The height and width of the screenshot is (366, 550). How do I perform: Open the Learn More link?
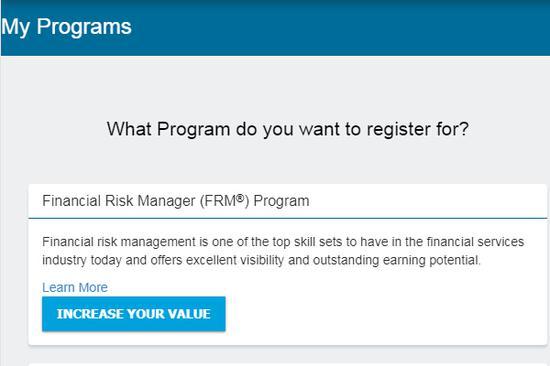[x=75, y=287]
